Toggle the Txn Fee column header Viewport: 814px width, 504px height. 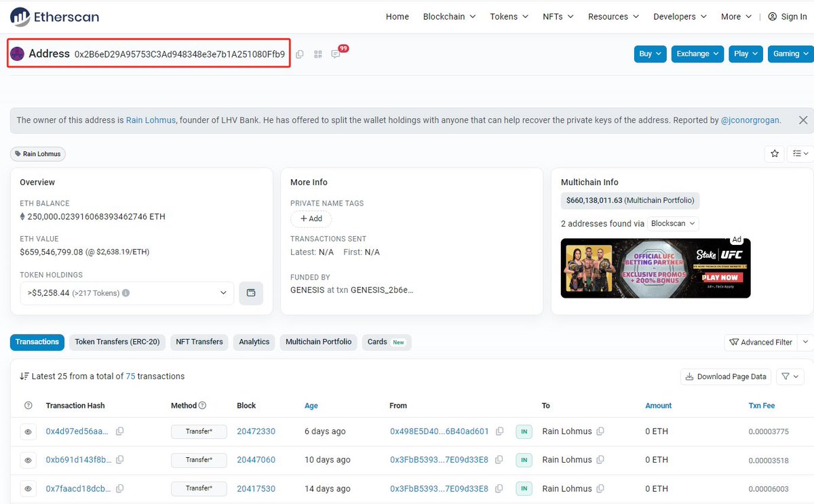click(762, 406)
